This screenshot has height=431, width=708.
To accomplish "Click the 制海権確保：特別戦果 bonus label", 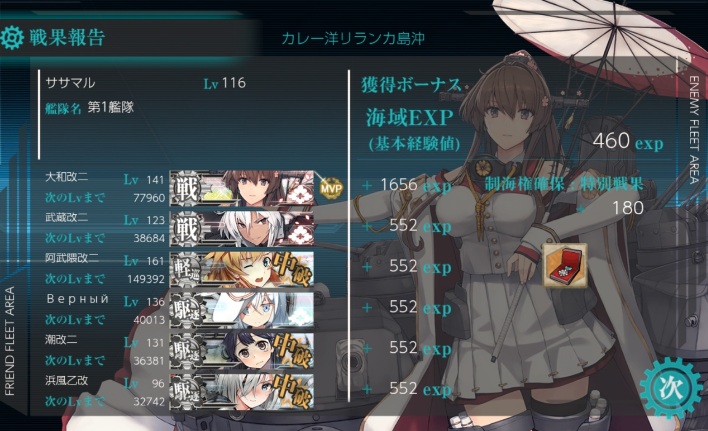I will point(564,184).
